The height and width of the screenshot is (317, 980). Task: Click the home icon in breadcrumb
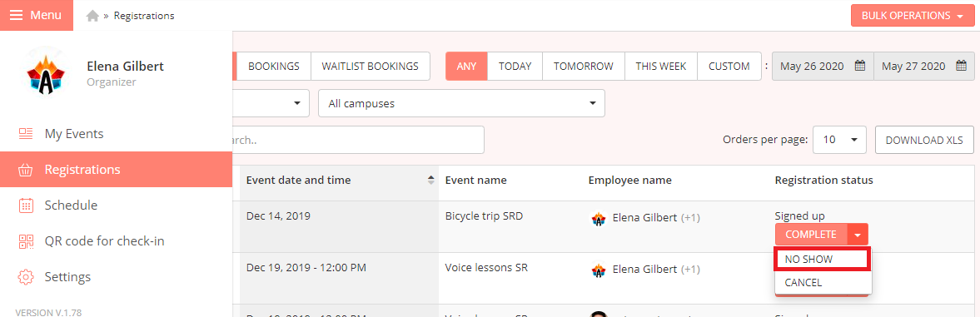[x=92, y=16]
